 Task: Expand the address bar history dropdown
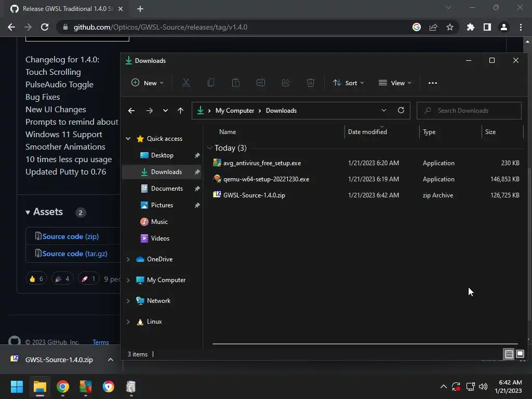click(x=384, y=110)
